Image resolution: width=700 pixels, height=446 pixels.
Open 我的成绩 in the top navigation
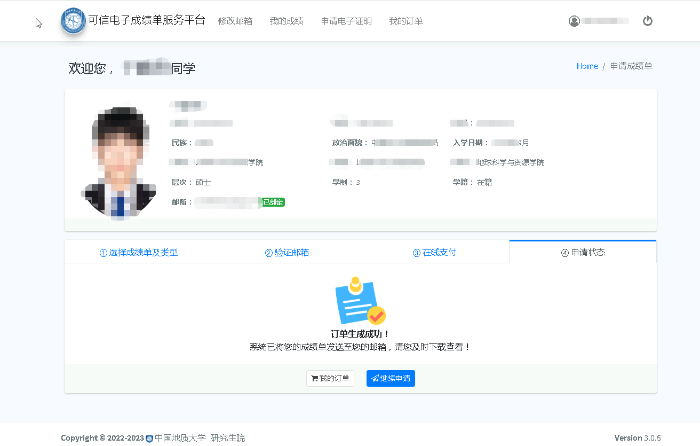(x=285, y=21)
